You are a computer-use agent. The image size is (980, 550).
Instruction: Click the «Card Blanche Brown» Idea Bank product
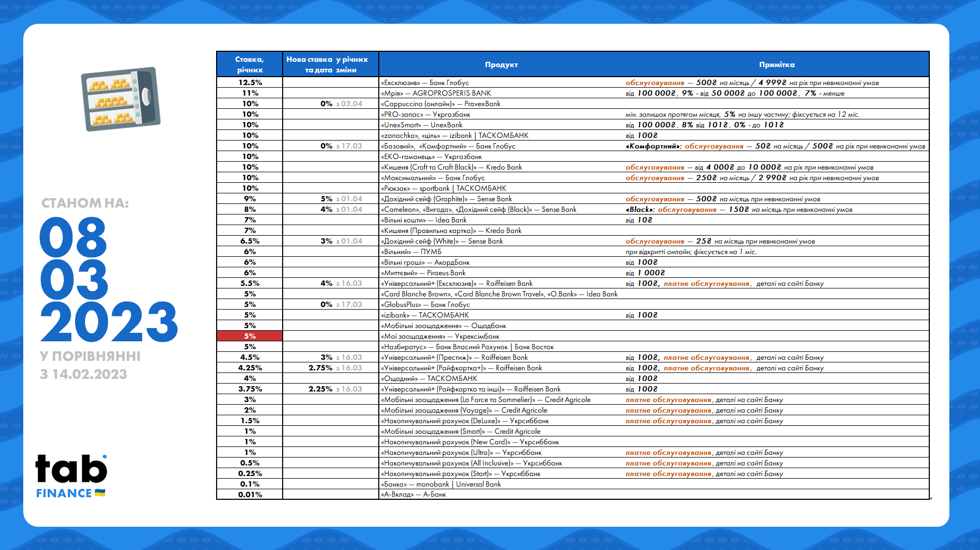(x=499, y=294)
